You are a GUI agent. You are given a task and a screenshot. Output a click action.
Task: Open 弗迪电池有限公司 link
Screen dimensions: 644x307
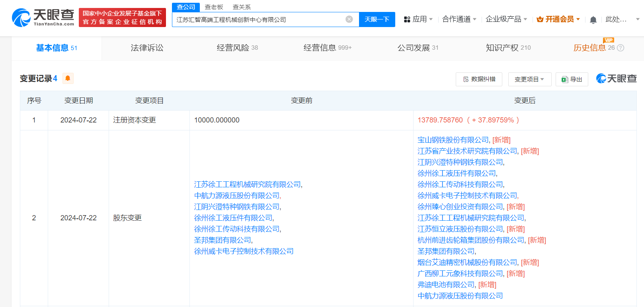click(x=446, y=285)
